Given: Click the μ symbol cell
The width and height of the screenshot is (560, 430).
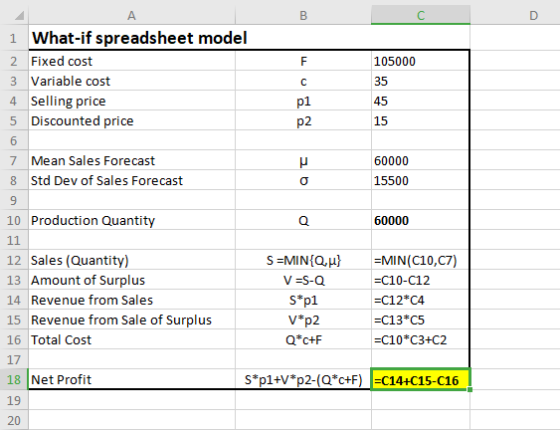Looking at the screenshot, I should click(x=303, y=161).
